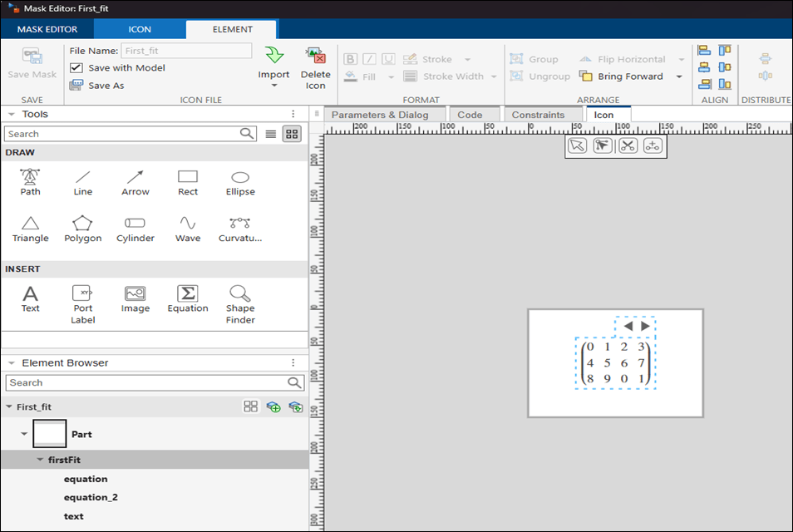Open the Parameters & Dialog tab
Screen dimensions: 793x532
pyautogui.click(x=380, y=115)
